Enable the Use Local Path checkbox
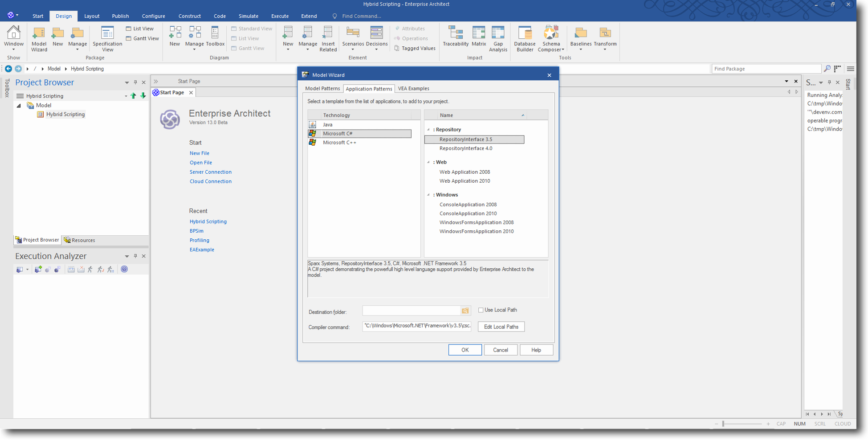Image resolution: width=868 pixels, height=442 pixels. click(481, 310)
